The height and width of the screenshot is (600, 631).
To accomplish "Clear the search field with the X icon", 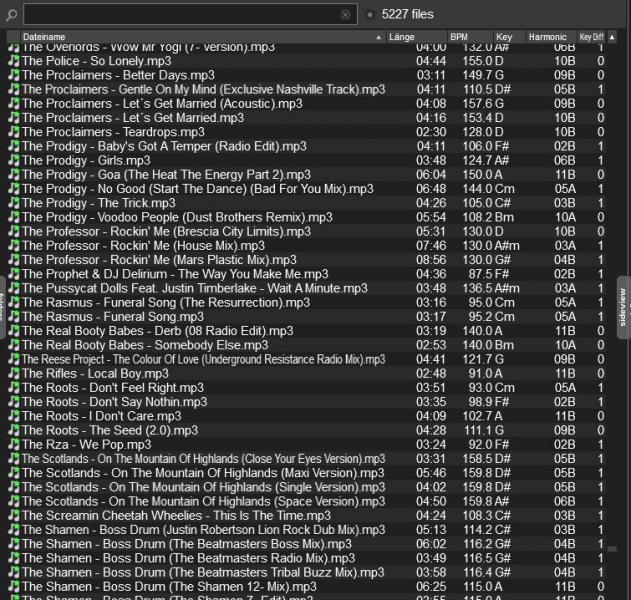I will pyautogui.click(x=345, y=15).
